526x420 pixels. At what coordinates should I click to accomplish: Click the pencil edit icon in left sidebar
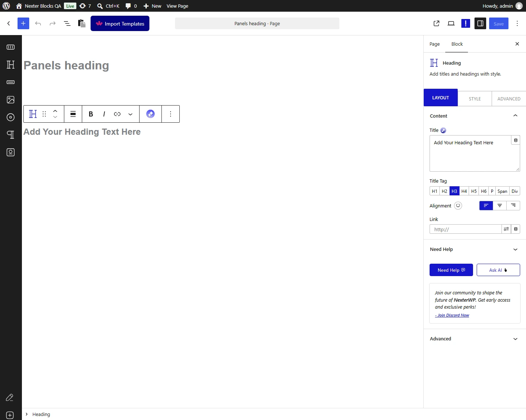pyautogui.click(x=10, y=397)
